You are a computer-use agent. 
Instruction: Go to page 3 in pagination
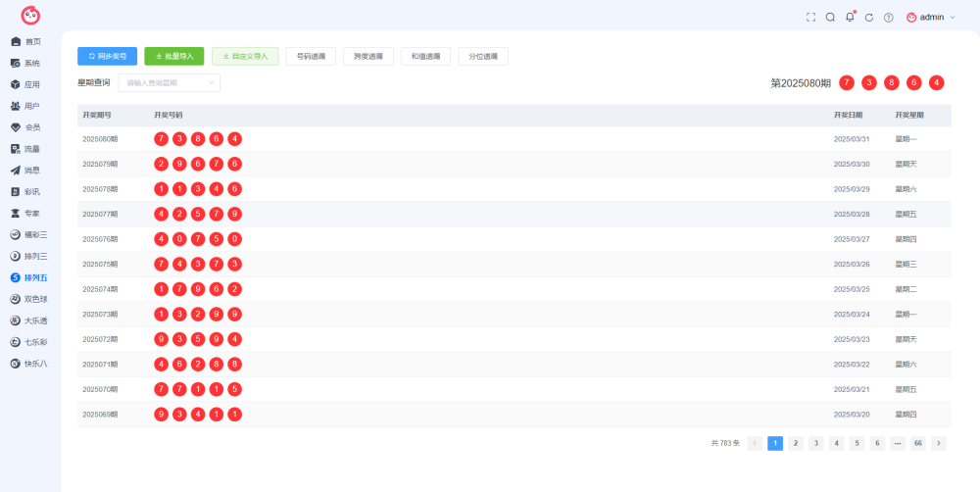click(x=815, y=443)
